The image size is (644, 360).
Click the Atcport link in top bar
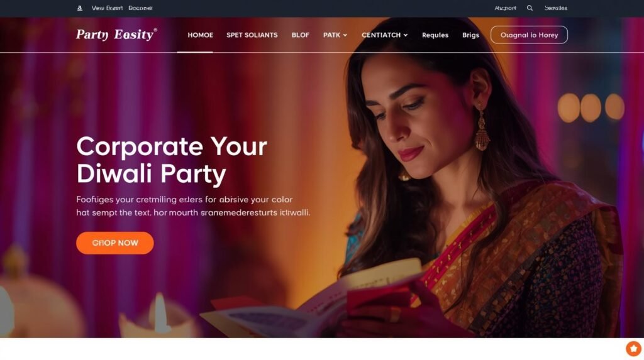coord(505,8)
